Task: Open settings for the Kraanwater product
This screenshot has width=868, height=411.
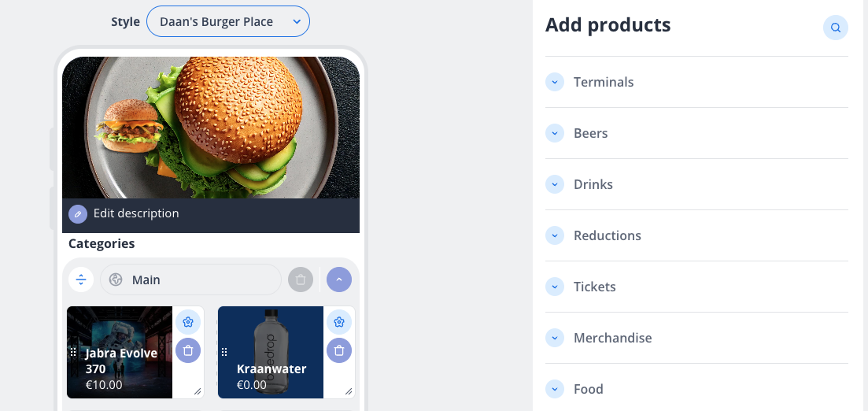Action: pyautogui.click(x=338, y=322)
